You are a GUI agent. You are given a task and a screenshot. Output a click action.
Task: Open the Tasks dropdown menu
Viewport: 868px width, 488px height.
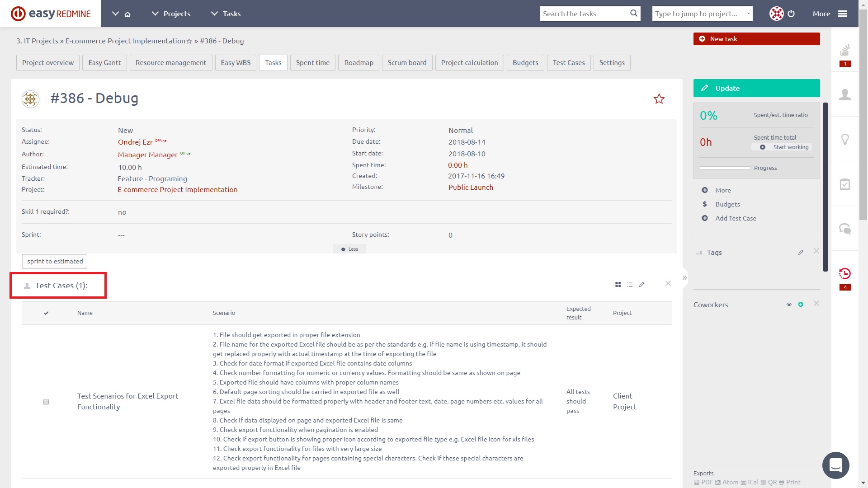226,14
